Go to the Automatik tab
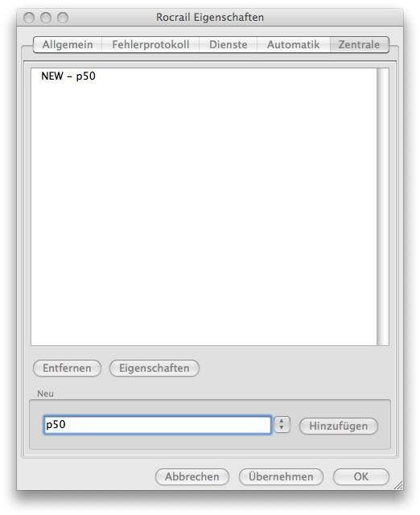420x515 pixels. pyautogui.click(x=293, y=45)
